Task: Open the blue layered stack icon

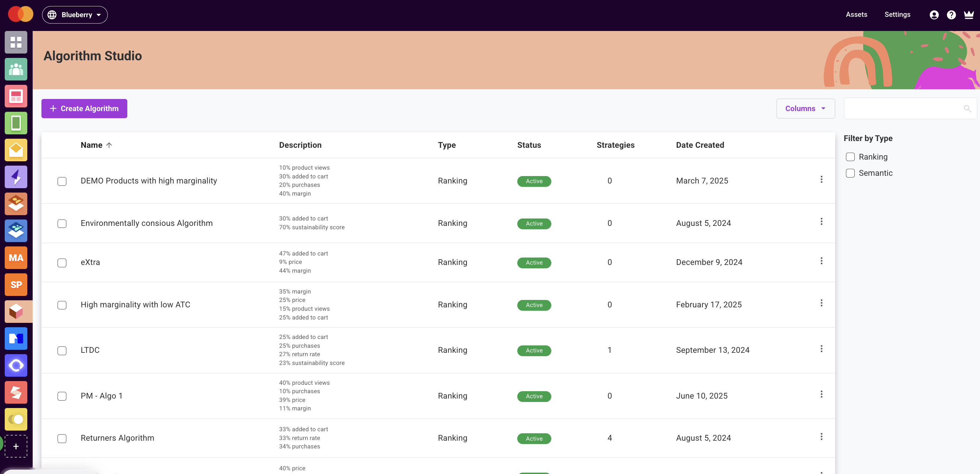Action: click(x=16, y=231)
